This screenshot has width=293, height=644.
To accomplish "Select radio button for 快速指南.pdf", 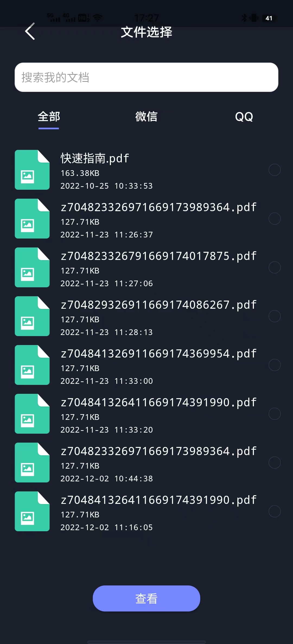I will click(x=275, y=170).
